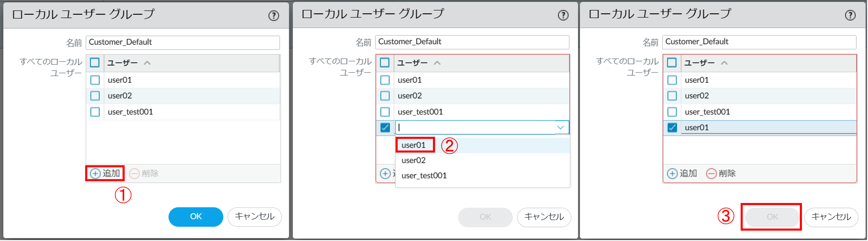The width and height of the screenshot is (868, 241).
Task: Pick user02 option in dropdown list
Action: 413,160
